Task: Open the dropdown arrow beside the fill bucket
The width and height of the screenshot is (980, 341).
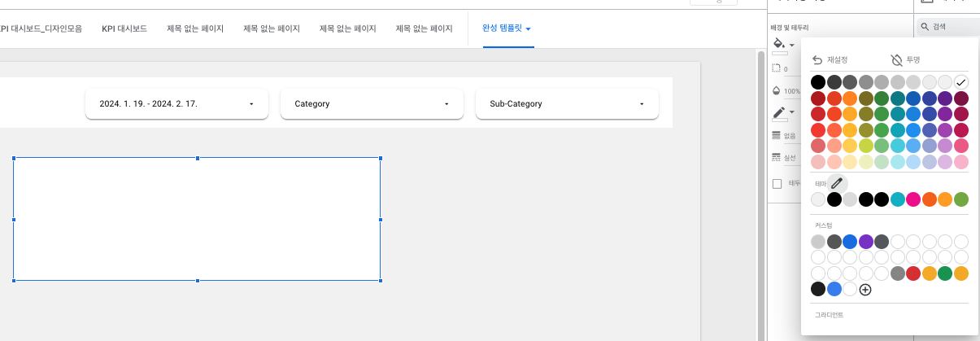Action: click(792, 45)
